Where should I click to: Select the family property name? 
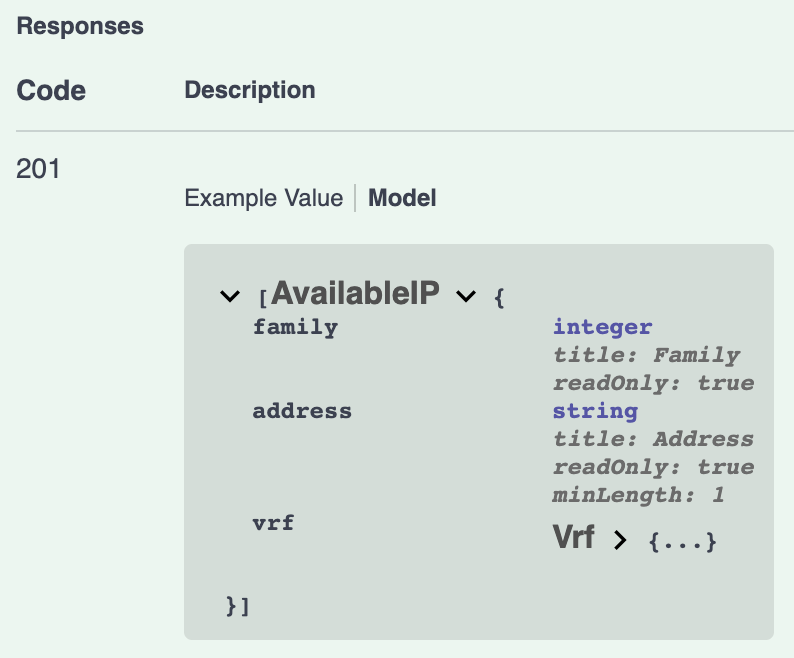(x=295, y=327)
